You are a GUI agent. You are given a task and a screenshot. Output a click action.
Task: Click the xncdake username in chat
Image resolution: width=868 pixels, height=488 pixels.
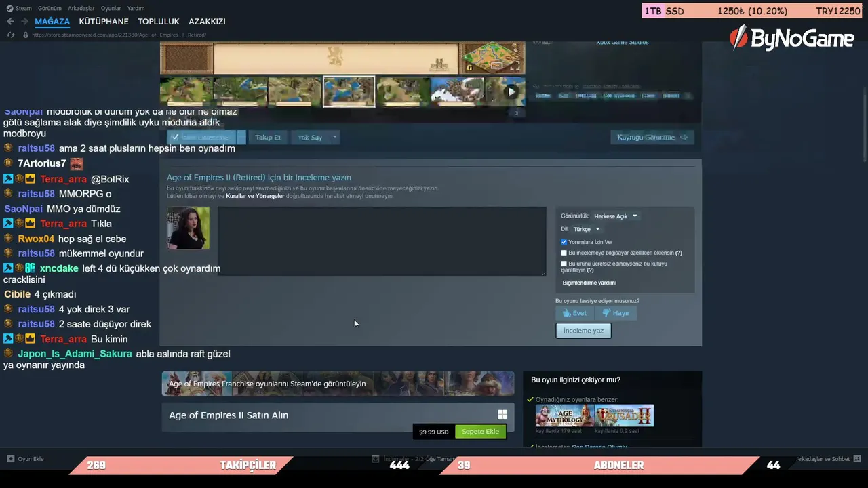pyautogui.click(x=59, y=268)
